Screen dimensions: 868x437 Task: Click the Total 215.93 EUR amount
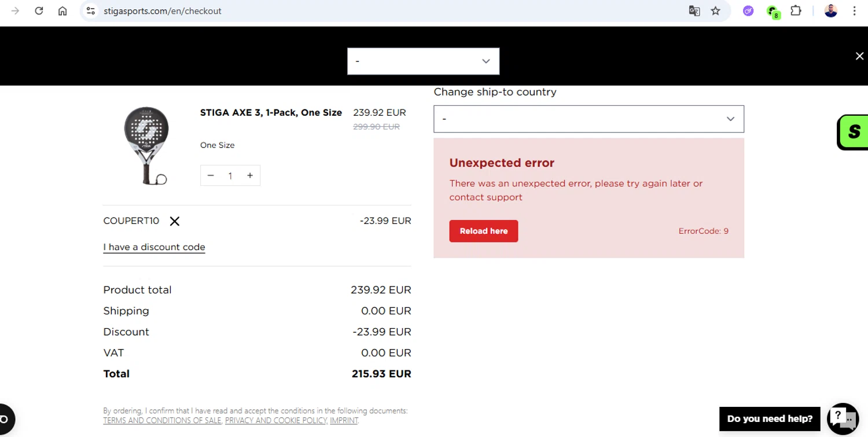tap(381, 374)
